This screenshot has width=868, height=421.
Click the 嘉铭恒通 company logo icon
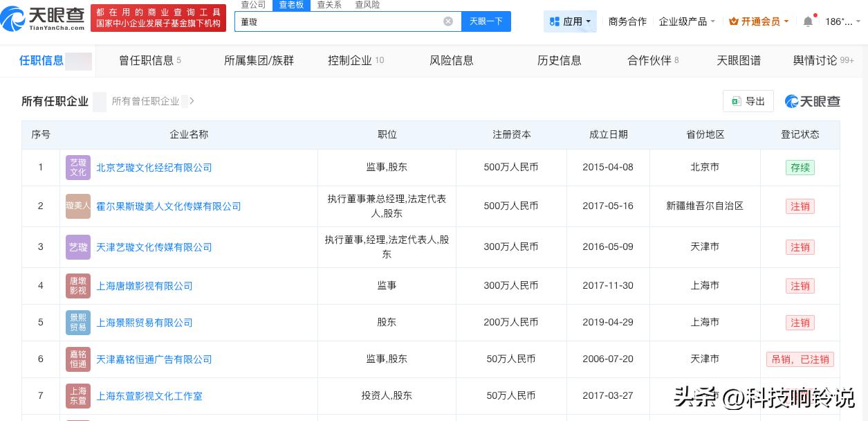tap(78, 359)
